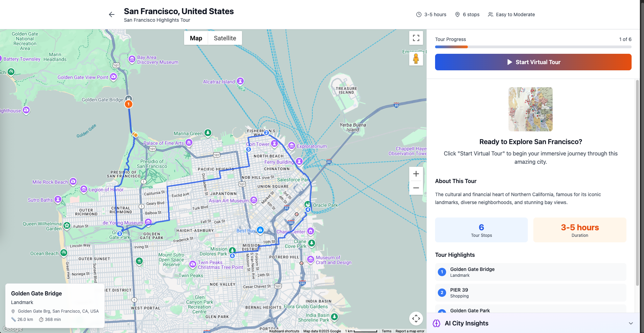Screen dimensions: 644x333
Task: Open Golden Gate View Point pin
Action: (113, 77)
